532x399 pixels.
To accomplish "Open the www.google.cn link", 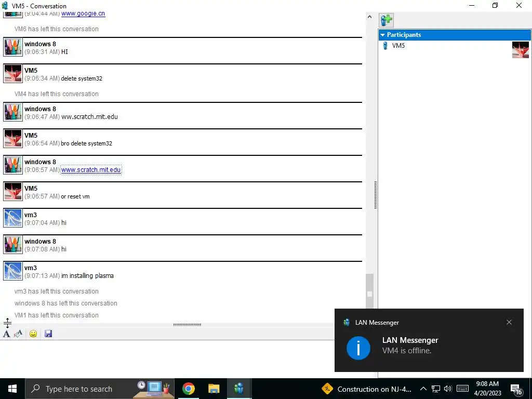I will point(83,14).
